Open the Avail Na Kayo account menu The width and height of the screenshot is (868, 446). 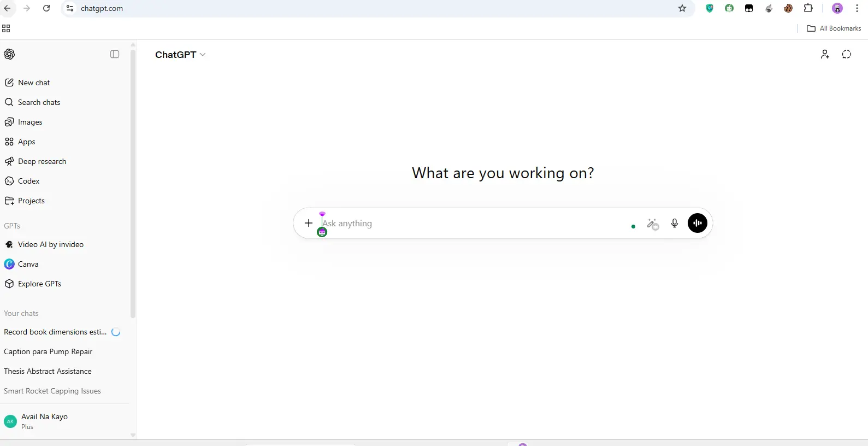pos(64,421)
